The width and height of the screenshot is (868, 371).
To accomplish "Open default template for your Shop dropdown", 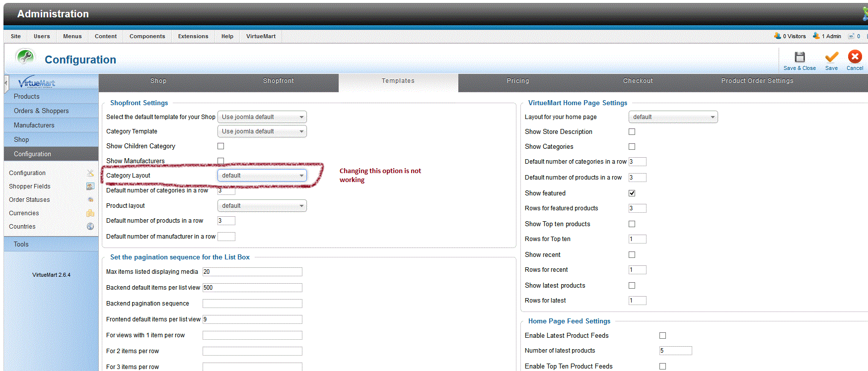I will tap(262, 117).
